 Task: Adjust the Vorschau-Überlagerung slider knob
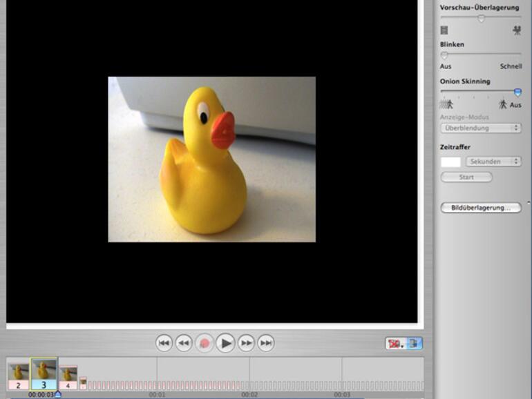pos(481,19)
